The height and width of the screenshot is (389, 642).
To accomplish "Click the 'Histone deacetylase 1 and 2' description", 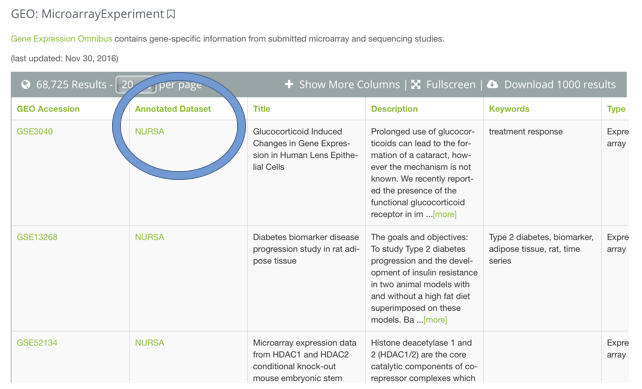I will point(424,360).
